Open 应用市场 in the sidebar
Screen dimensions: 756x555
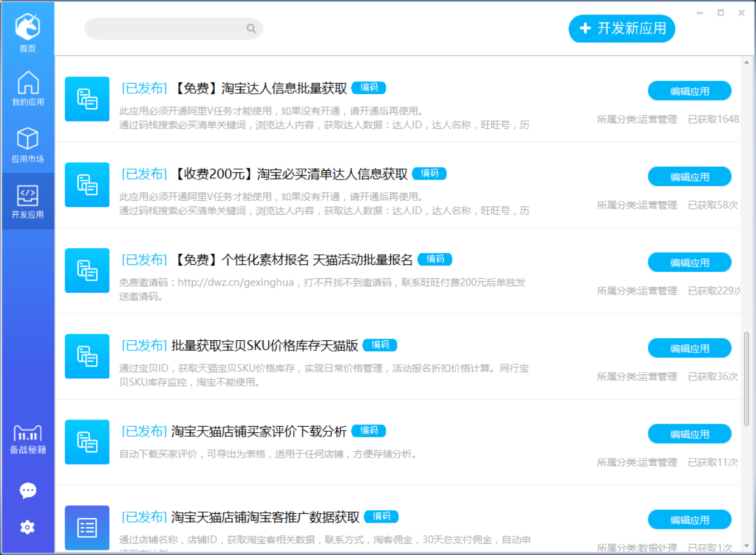click(x=28, y=145)
